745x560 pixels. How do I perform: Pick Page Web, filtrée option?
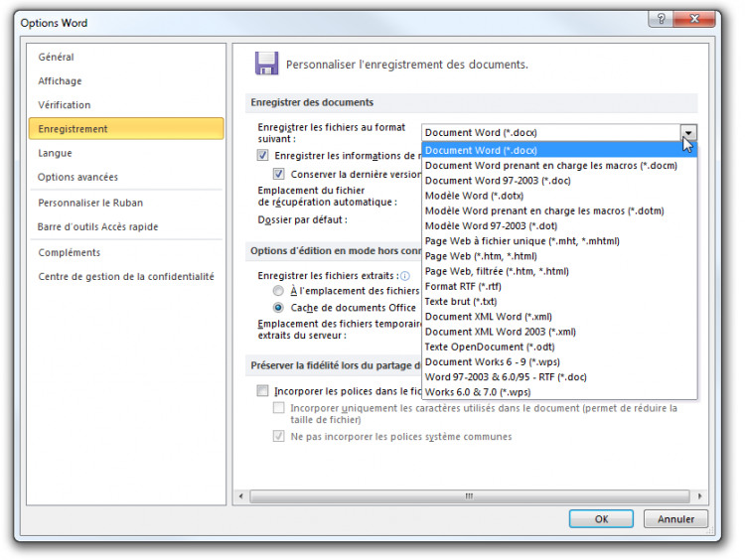(559, 271)
